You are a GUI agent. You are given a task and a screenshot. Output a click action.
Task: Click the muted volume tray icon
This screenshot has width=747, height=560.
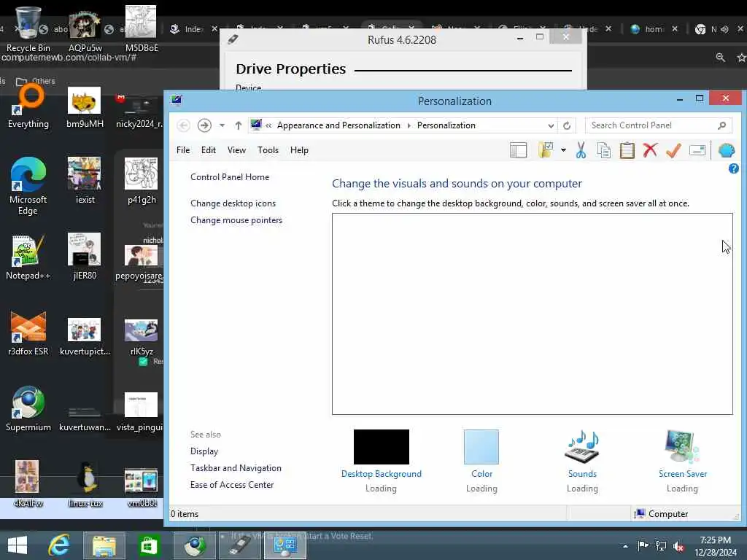point(678,546)
